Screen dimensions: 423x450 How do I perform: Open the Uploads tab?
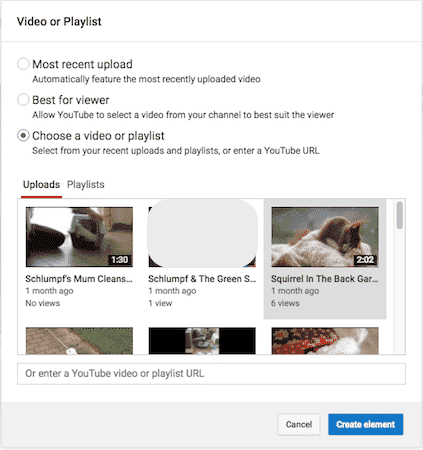41,184
